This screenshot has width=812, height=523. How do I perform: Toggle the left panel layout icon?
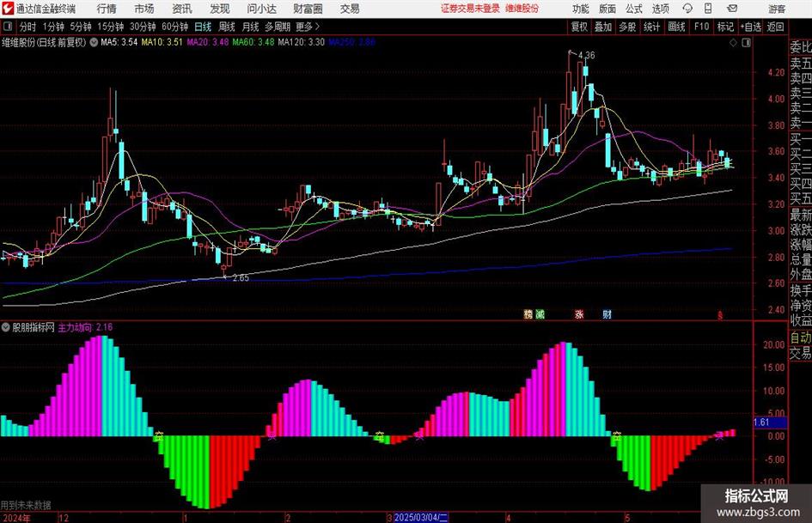click(8, 27)
